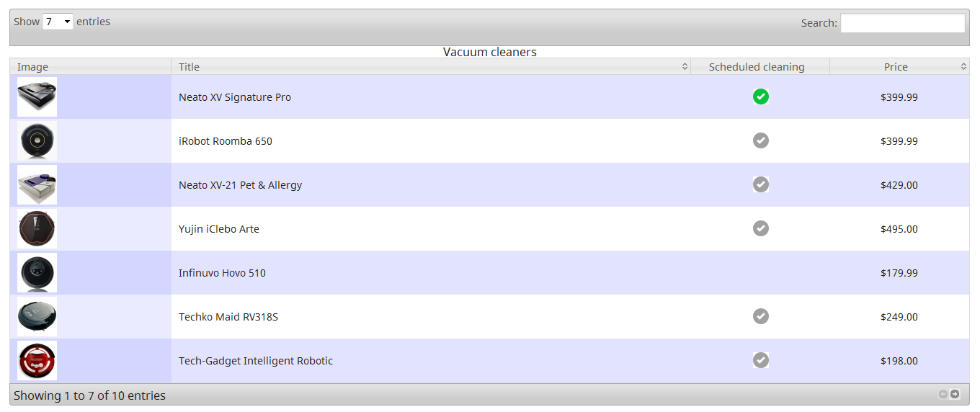The image size is (980, 412).
Task: Open Techko Maid RV318S thumbnail
Action: tap(37, 317)
